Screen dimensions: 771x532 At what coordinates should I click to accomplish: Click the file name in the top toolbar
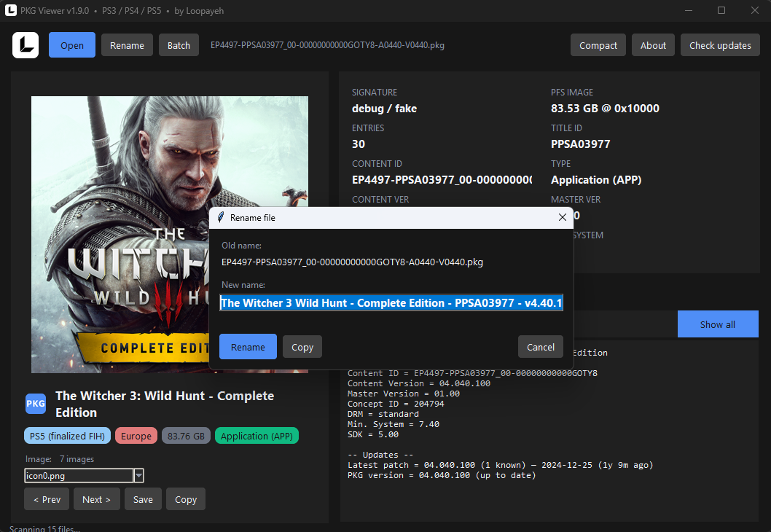click(x=327, y=45)
